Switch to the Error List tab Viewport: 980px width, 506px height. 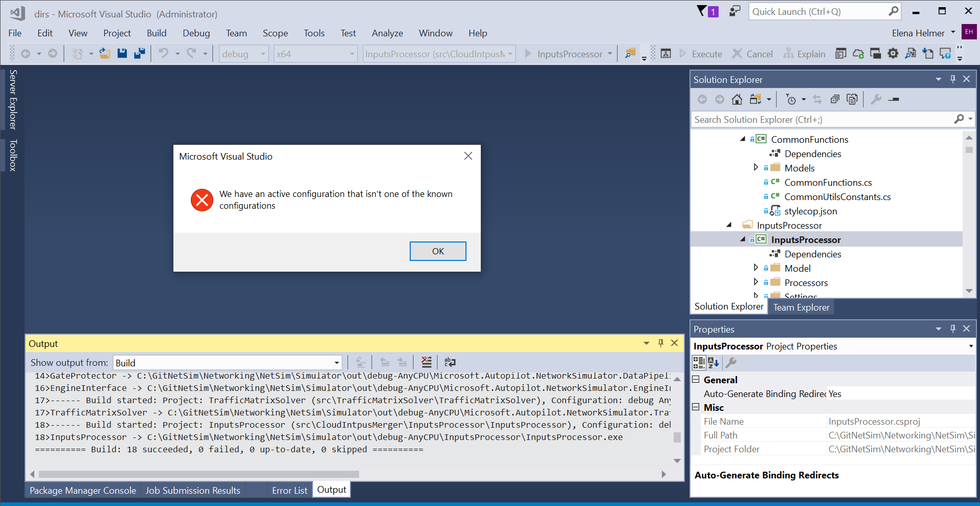pyautogui.click(x=289, y=490)
